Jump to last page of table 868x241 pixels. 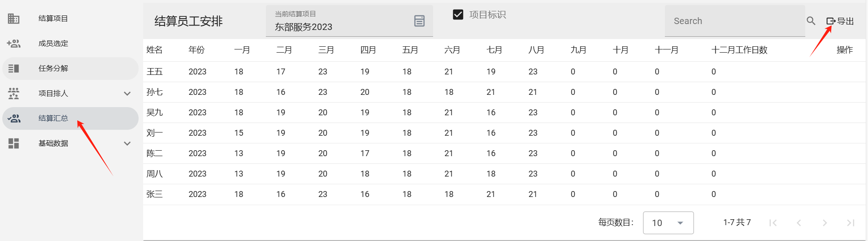click(850, 223)
